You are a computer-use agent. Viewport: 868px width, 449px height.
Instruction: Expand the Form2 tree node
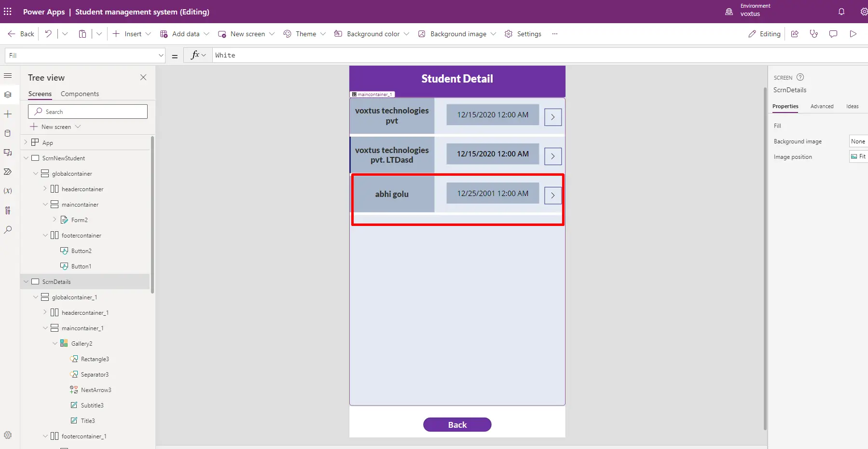point(55,220)
